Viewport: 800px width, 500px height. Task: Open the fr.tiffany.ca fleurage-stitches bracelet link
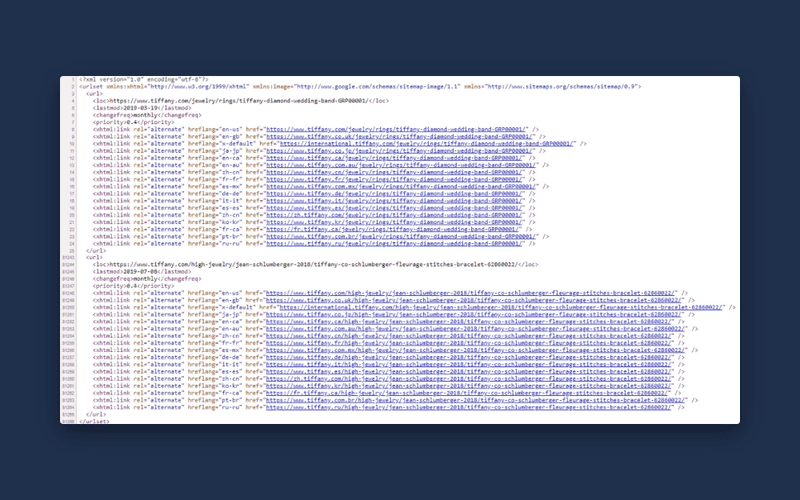(x=468, y=393)
